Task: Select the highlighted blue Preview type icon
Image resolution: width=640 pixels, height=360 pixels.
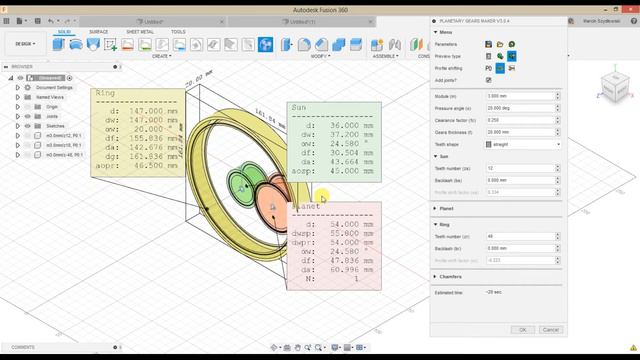Action: point(512,56)
